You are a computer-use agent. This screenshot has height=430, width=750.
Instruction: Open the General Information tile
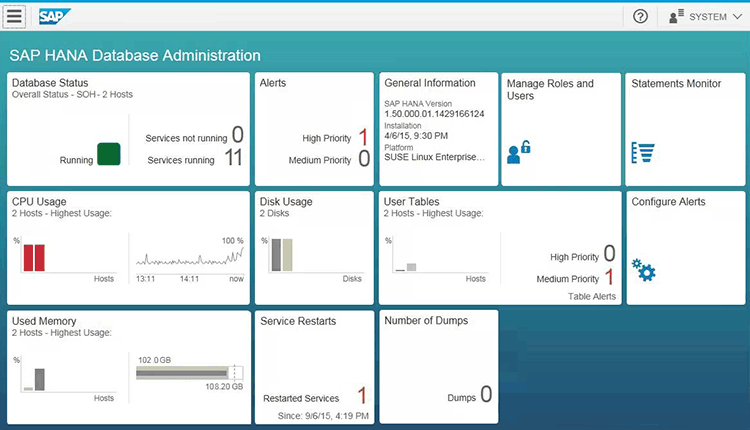[x=437, y=128]
